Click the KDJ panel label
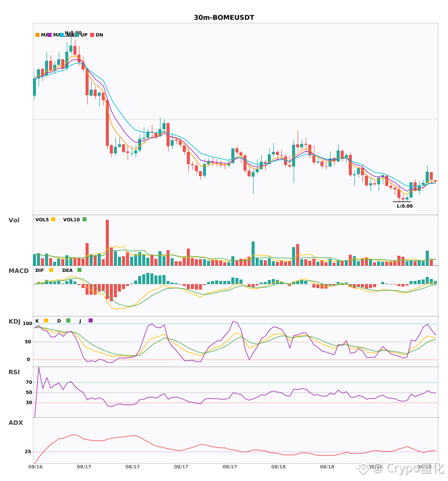Screen dimensions: 448x481 pyautogui.click(x=14, y=322)
